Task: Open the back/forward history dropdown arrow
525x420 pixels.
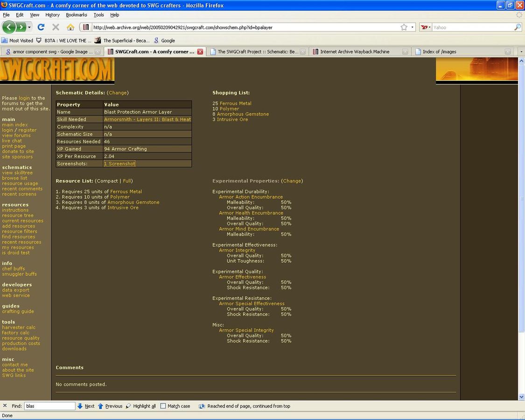Action: (x=29, y=27)
